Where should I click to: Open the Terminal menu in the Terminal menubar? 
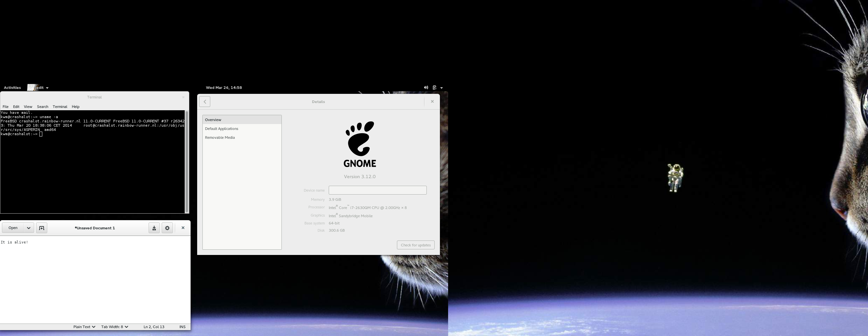60,107
